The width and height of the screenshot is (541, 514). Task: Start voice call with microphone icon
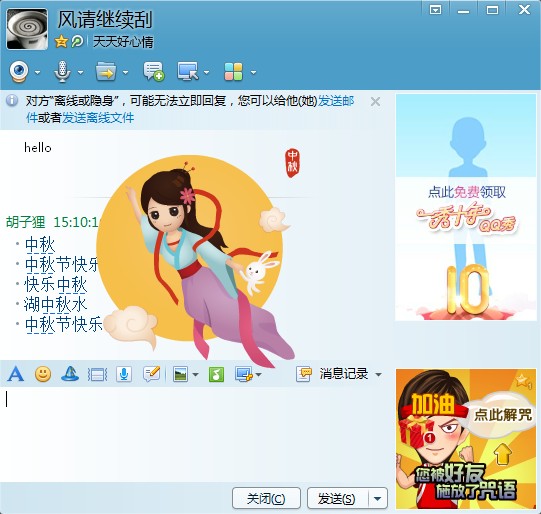click(62, 72)
